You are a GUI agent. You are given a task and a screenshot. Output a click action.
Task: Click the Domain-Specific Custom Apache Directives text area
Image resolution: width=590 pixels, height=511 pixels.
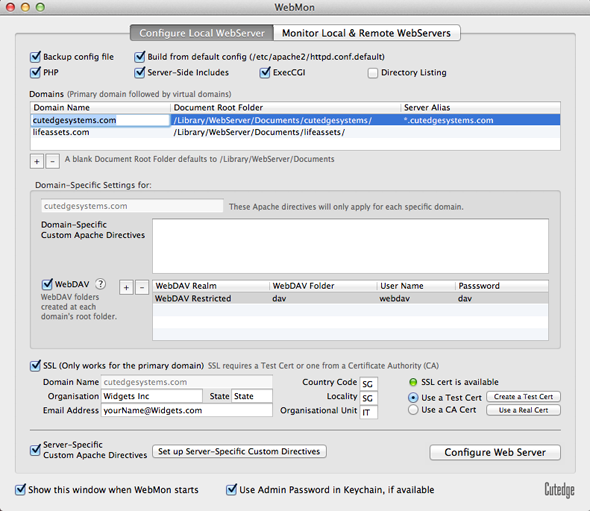click(x=350, y=246)
